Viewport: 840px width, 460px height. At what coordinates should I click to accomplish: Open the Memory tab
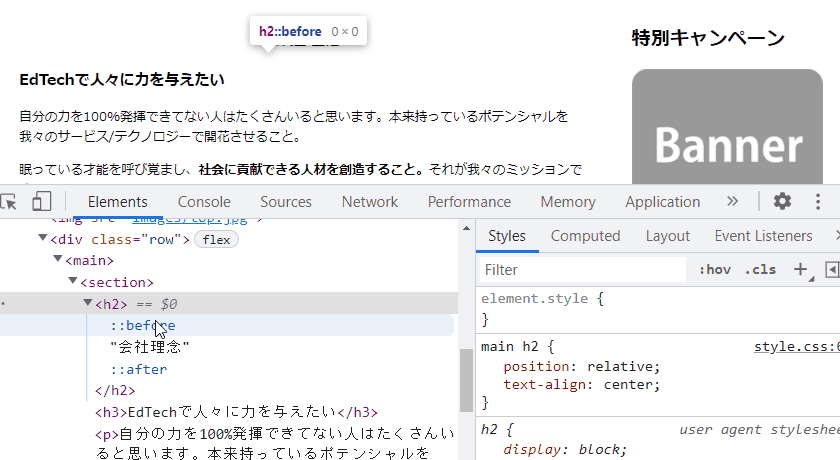click(568, 202)
